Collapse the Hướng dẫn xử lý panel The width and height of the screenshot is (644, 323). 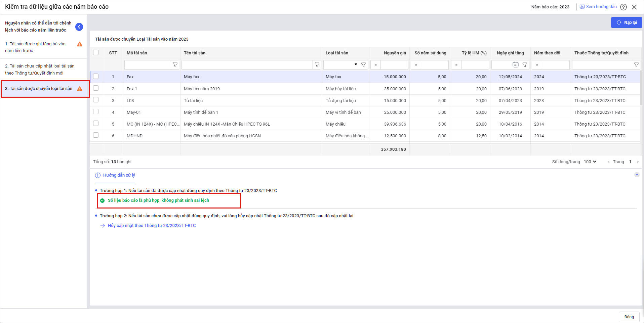click(x=637, y=175)
